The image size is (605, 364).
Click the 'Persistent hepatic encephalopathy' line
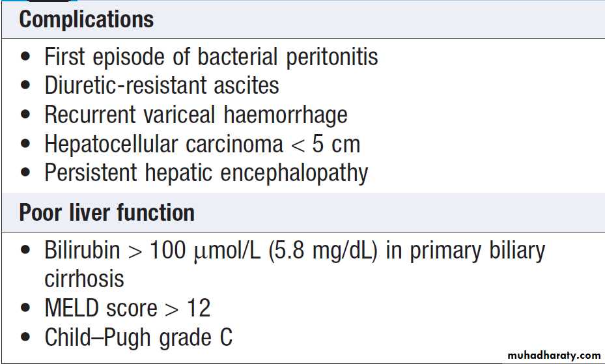[x=206, y=173]
